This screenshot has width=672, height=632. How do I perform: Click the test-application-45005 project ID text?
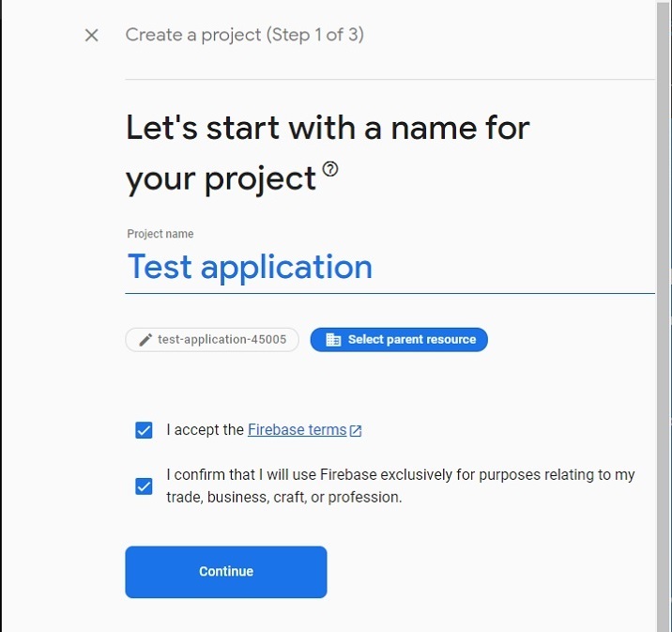point(223,340)
